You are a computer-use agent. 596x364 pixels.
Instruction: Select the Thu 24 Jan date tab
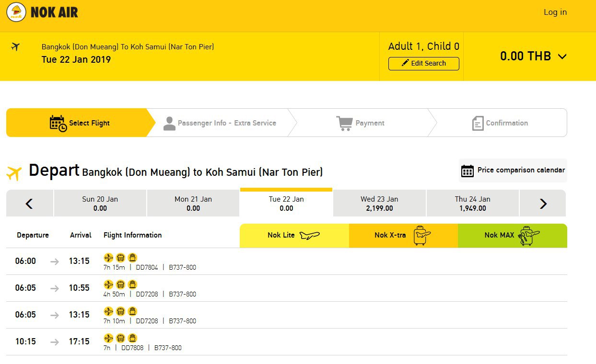[472, 204]
